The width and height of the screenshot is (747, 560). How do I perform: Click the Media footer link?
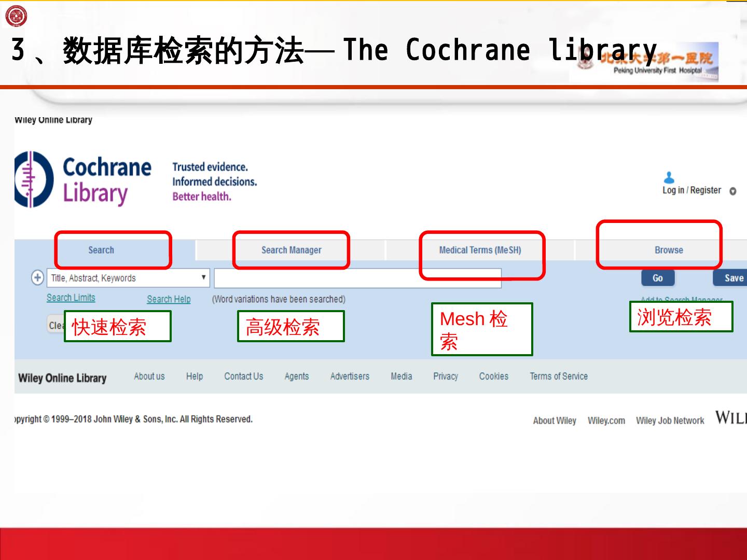[402, 376]
